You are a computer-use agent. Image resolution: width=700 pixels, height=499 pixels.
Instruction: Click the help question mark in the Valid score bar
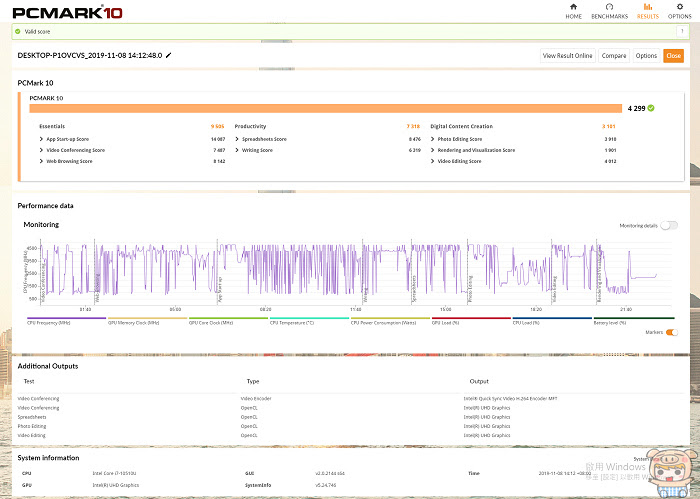point(682,31)
